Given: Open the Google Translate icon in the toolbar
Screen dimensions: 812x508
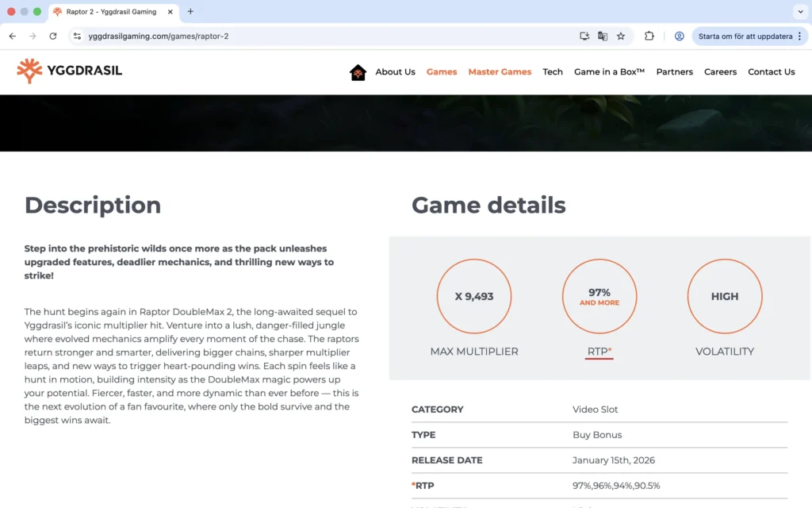Looking at the screenshot, I should coord(603,36).
